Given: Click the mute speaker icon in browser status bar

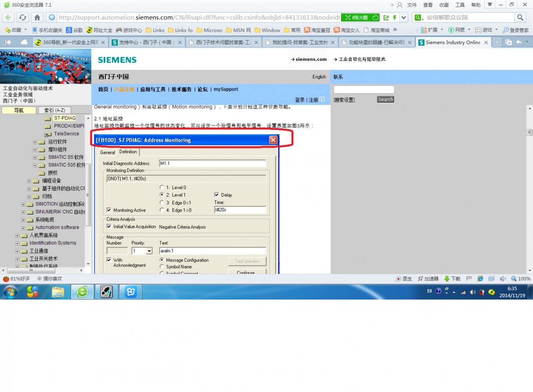Looking at the screenshot, I should pos(503,279).
